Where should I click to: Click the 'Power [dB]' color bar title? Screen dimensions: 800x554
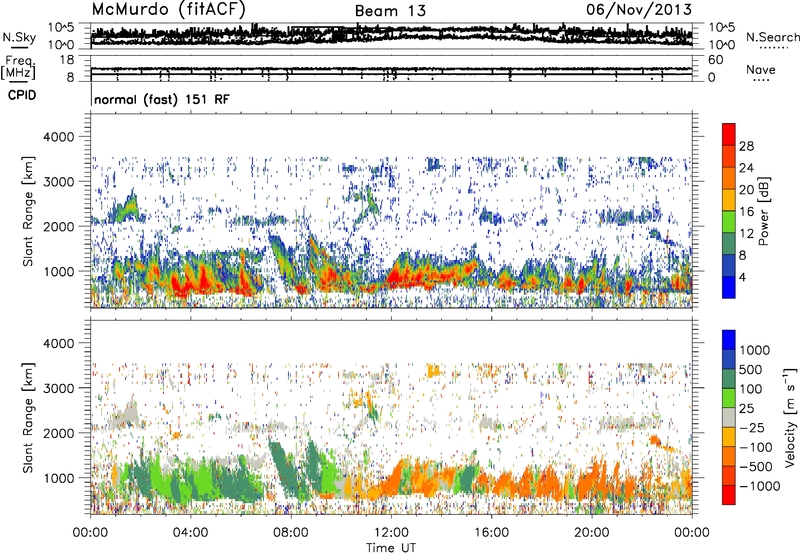(x=763, y=211)
